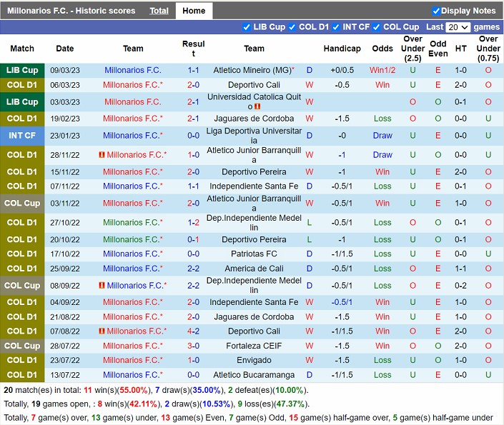Open the Fortaleza CEIF team link
Viewport: 504px width, 425px height.
[x=254, y=346]
